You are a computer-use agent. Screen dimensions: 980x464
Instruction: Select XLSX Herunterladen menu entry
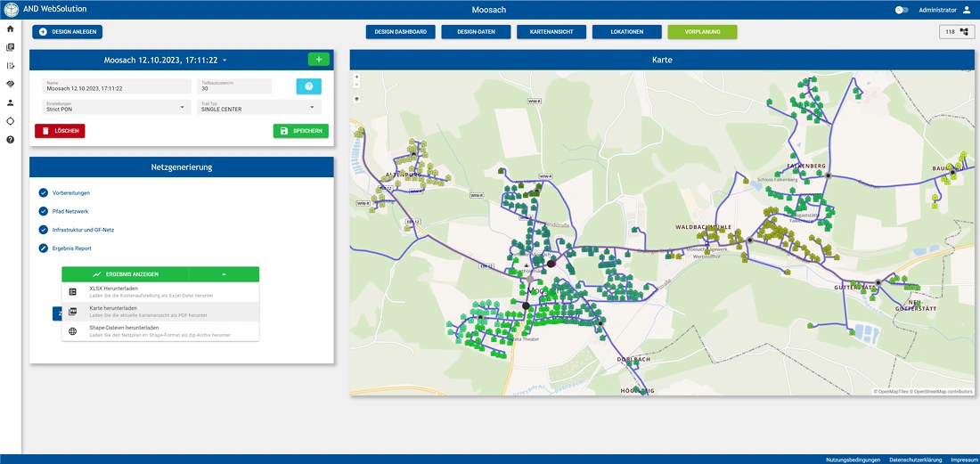(160, 291)
